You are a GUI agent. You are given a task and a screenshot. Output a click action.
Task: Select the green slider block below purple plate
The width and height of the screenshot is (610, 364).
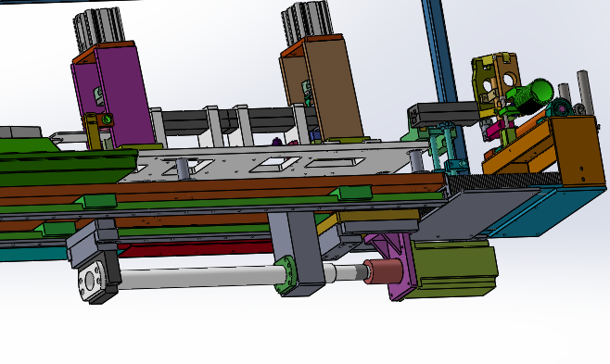[x=99, y=201]
